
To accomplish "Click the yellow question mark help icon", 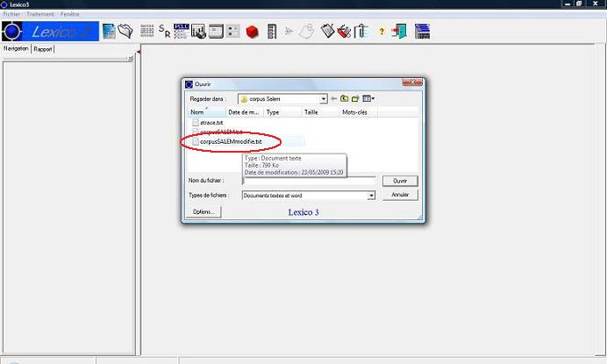I will 382,32.
